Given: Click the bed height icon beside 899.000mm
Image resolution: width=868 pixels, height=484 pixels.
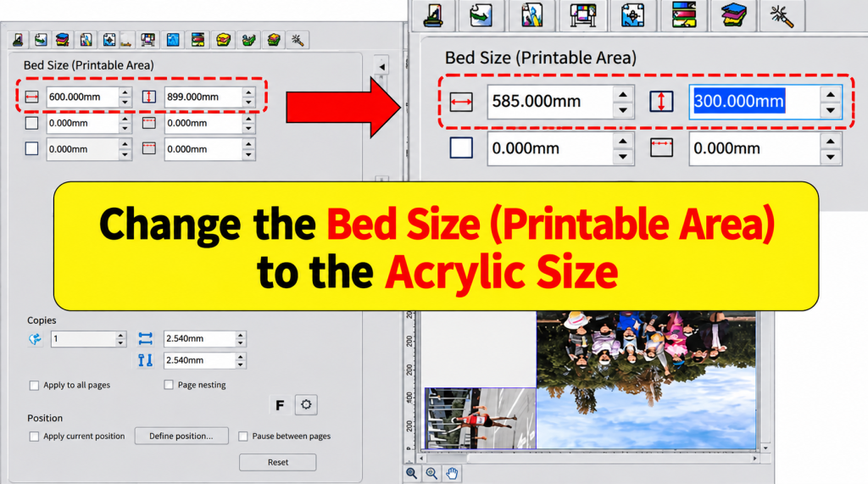Looking at the screenshot, I should 149,97.
